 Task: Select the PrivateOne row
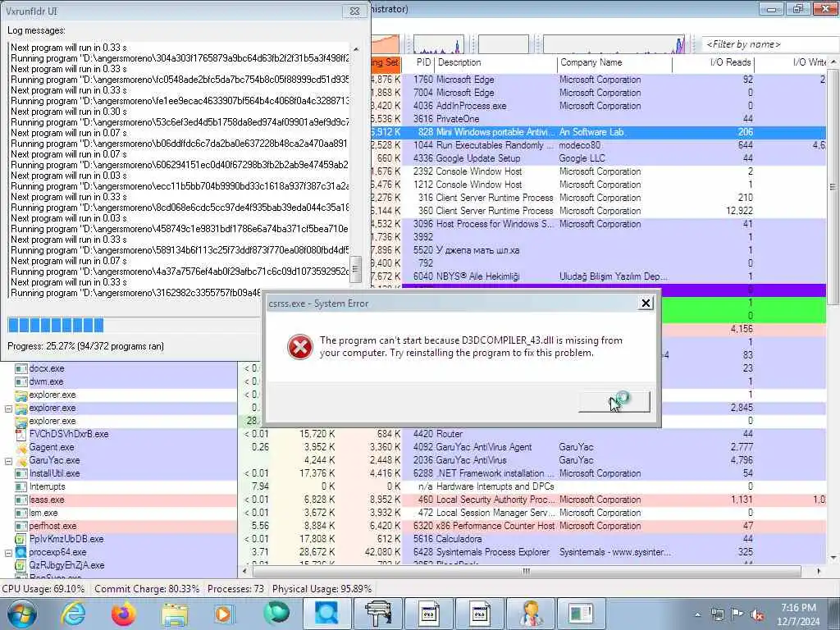(598, 119)
